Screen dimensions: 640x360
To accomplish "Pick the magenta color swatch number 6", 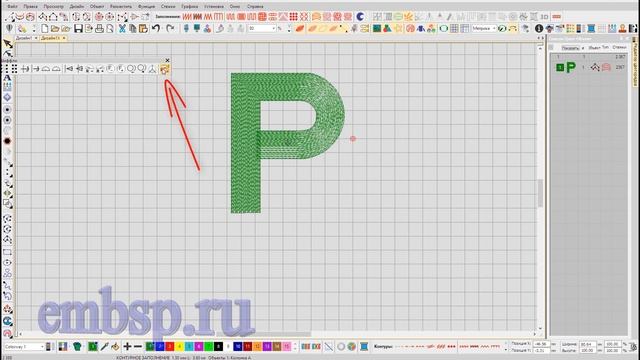I will click(x=199, y=347).
